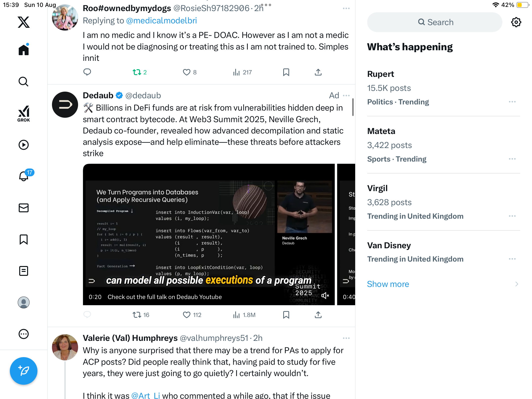532x399 pixels.
Task: Bookmark the Dedaub ad post
Action: coord(286,315)
